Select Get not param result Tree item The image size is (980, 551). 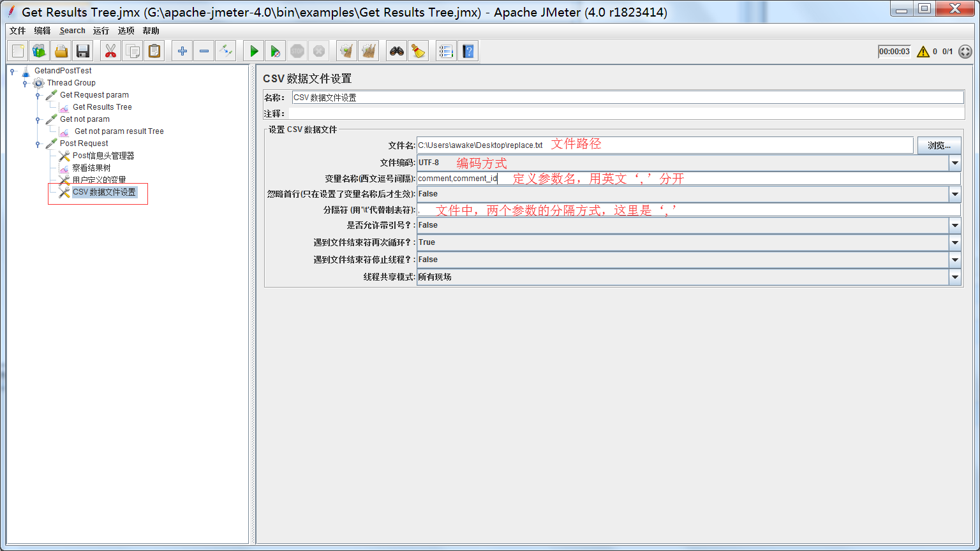[119, 131]
